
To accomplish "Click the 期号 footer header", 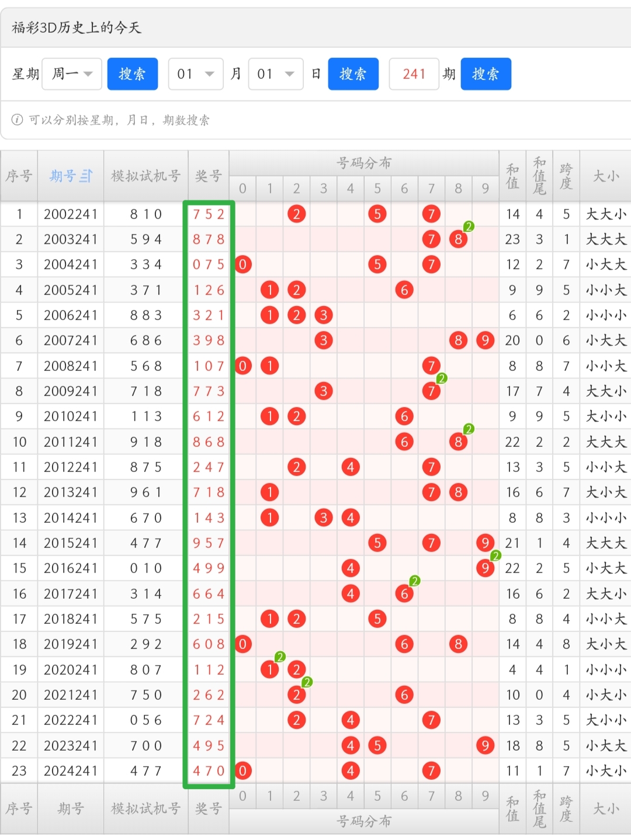I will [x=71, y=809].
